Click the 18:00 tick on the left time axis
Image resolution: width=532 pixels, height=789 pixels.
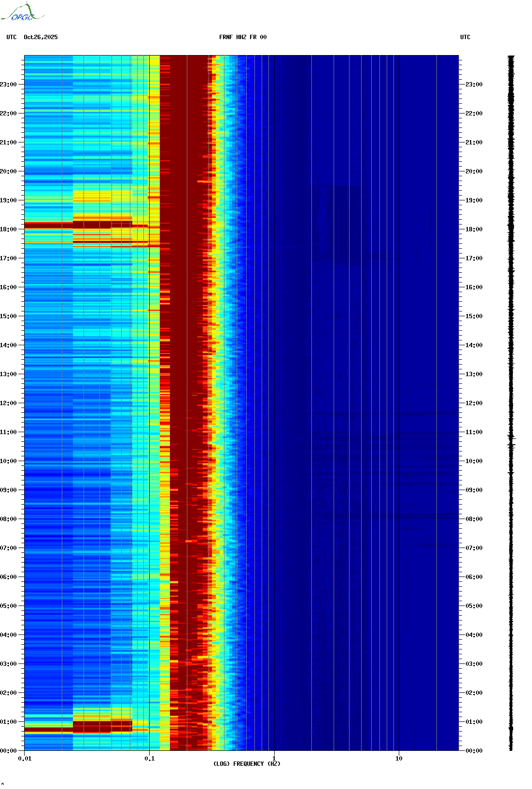pos(8,229)
